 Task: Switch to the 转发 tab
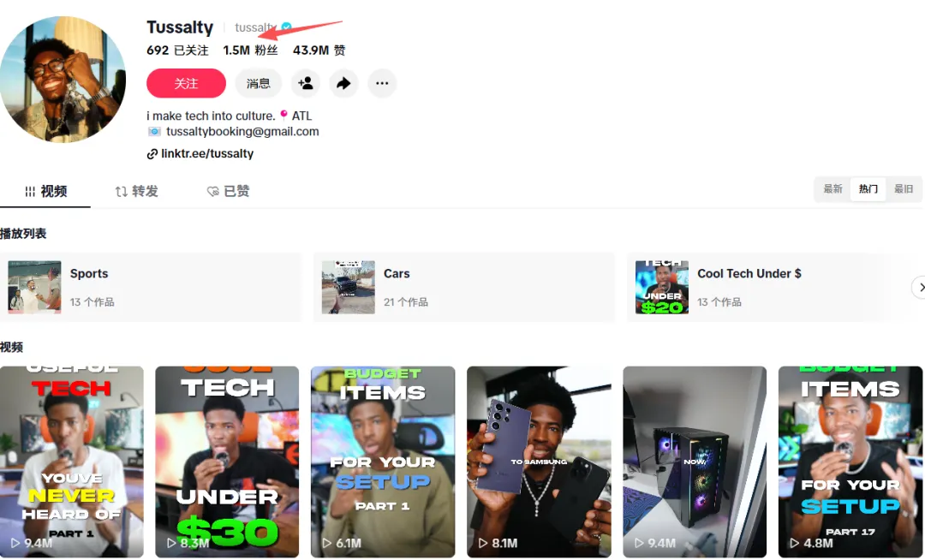137,192
